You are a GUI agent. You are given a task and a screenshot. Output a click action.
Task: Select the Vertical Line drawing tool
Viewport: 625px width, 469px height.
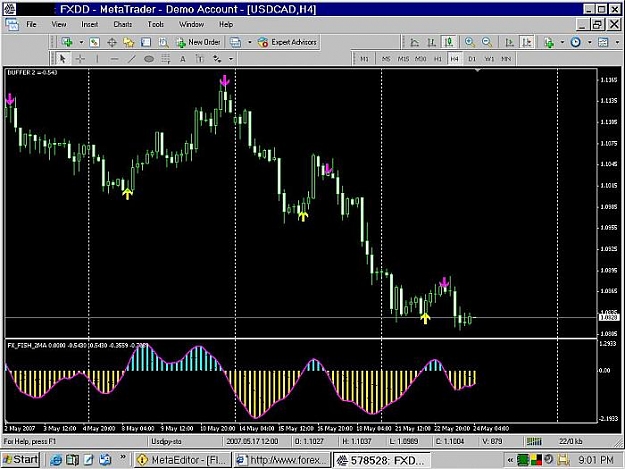click(97, 59)
